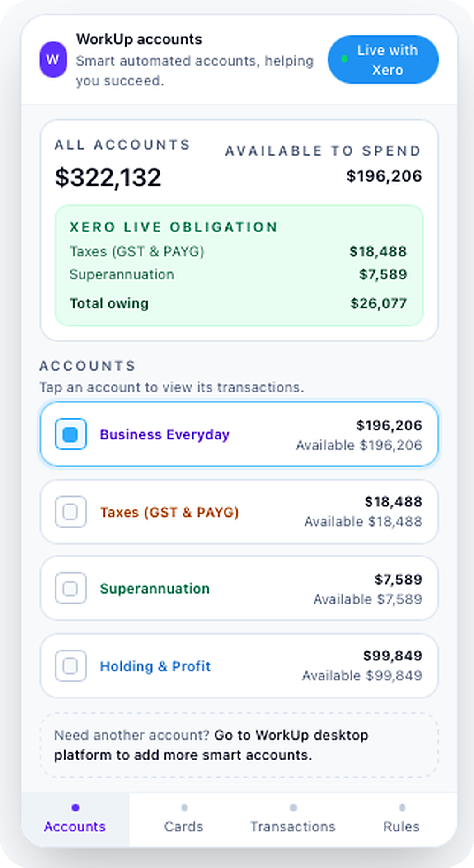Check the Taxes (GST & PAYG) checkbox
This screenshot has width=474, height=868.
click(70, 512)
